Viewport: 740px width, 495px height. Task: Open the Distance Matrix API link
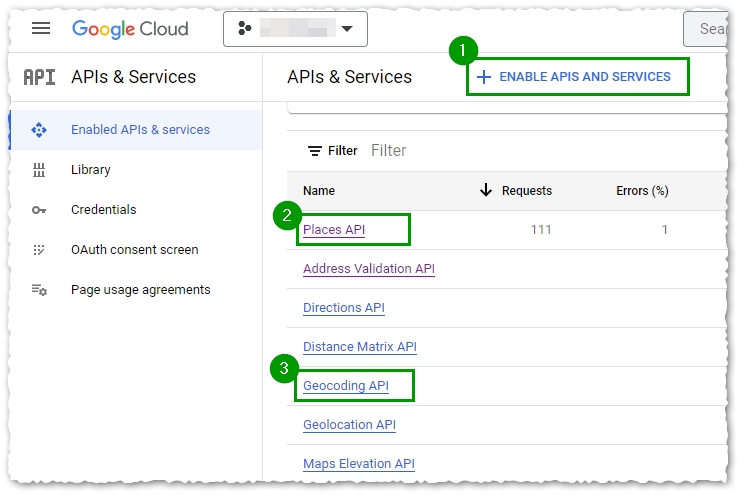[x=360, y=347]
